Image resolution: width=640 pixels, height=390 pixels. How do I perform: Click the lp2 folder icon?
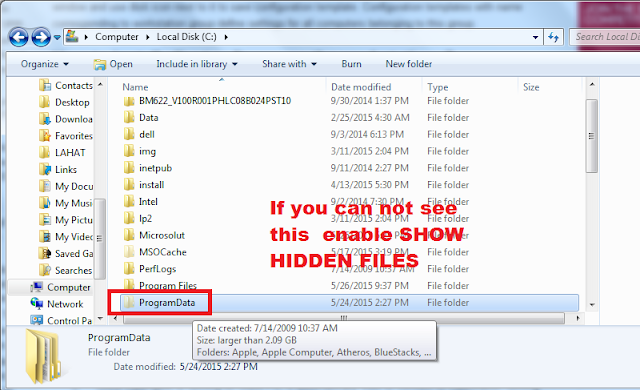(x=129, y=218)
